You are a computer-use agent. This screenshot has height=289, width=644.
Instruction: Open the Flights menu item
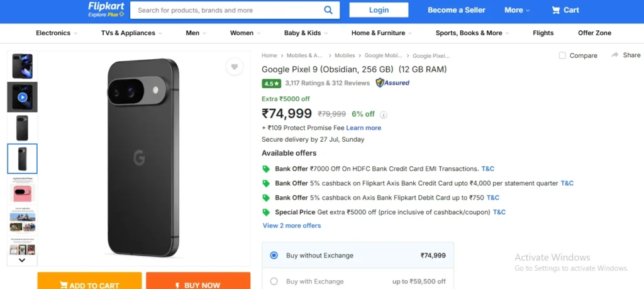pyautogui.click(x=543, y=33)
